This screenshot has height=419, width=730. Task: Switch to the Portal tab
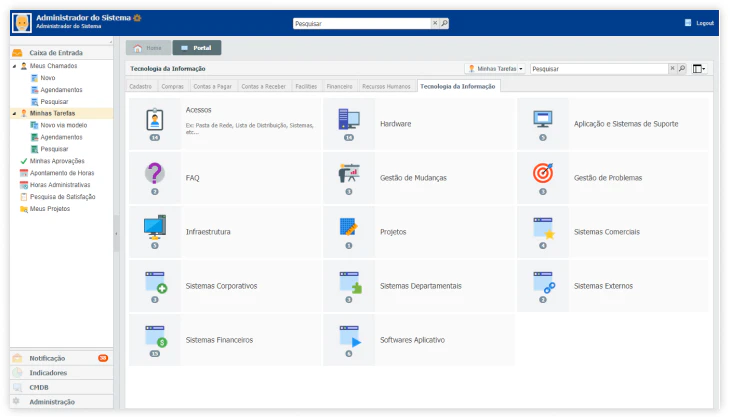point(197,48)
